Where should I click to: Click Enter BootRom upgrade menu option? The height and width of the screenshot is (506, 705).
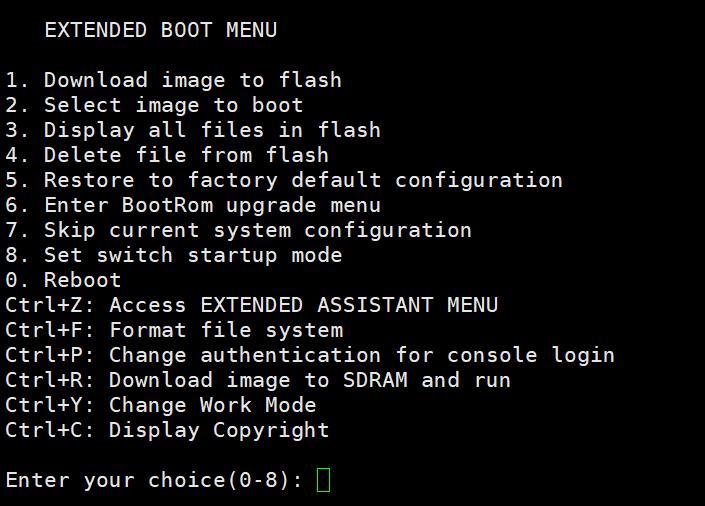coord(212,205)
